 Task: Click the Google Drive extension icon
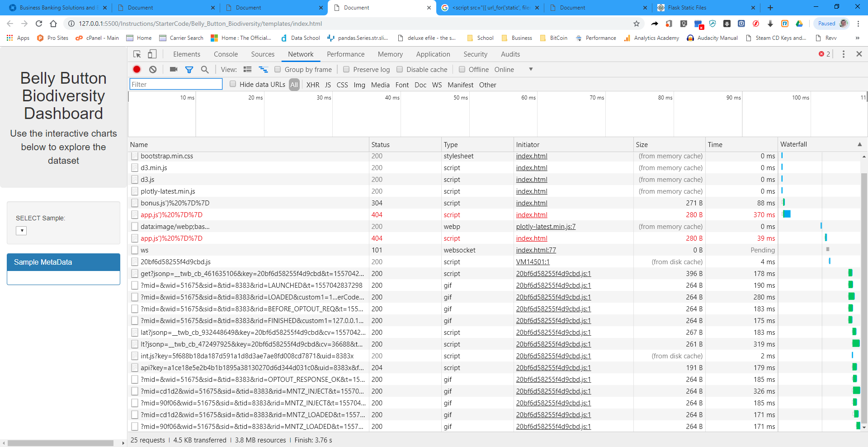coord(799,24)
